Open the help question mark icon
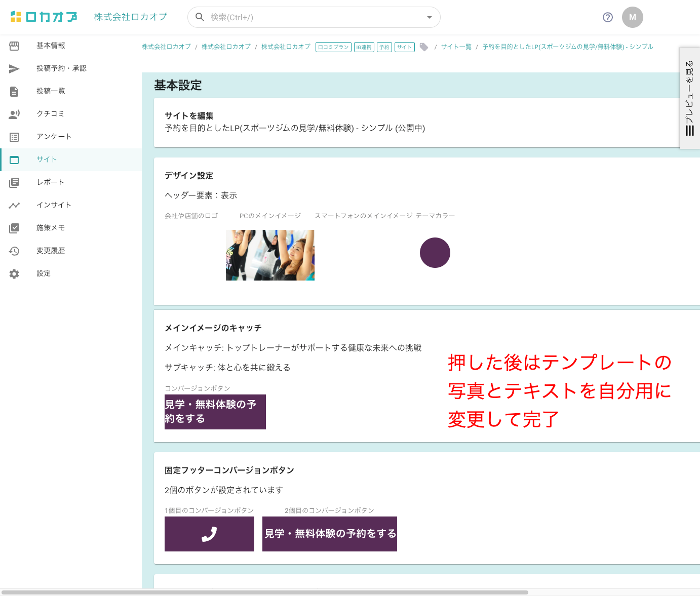Screen dimensions: 700x596 pos(608,17)
